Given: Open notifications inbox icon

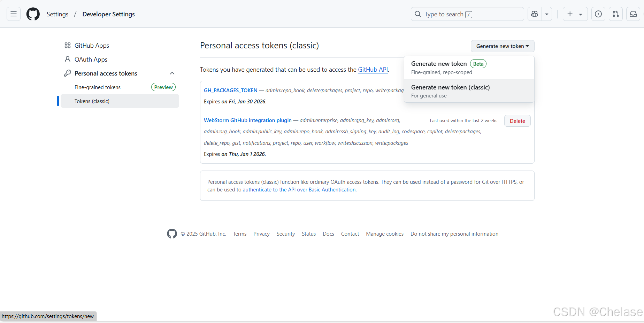Looking at the screenshot, I should click(633, 14).
